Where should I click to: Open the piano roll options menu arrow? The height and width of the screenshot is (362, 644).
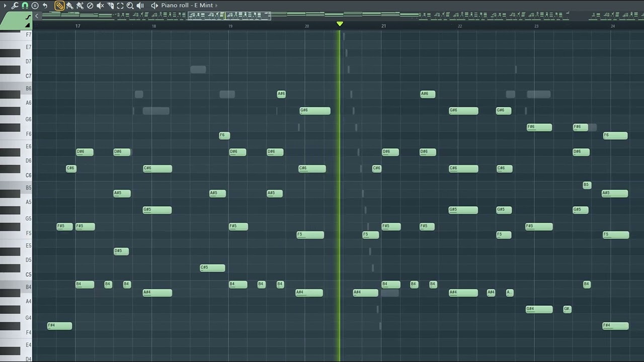click(x=6, y=6)
